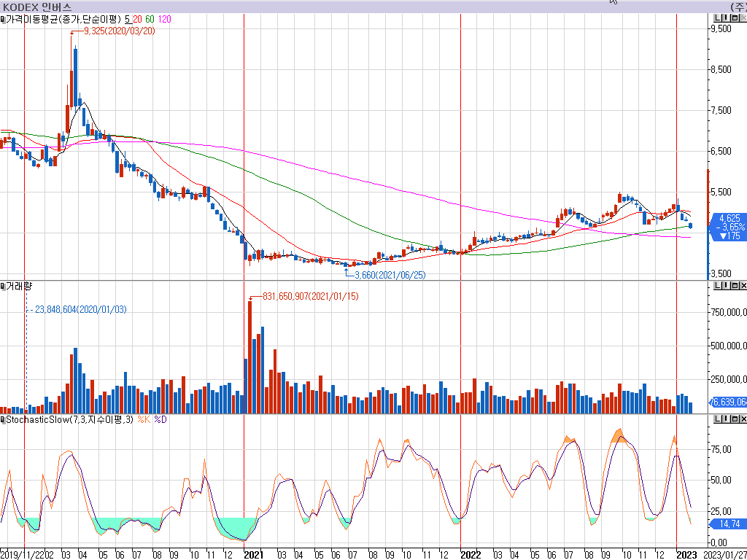
Task: Click the L (log scale) button in price panel
Action: tap(718, 18)
